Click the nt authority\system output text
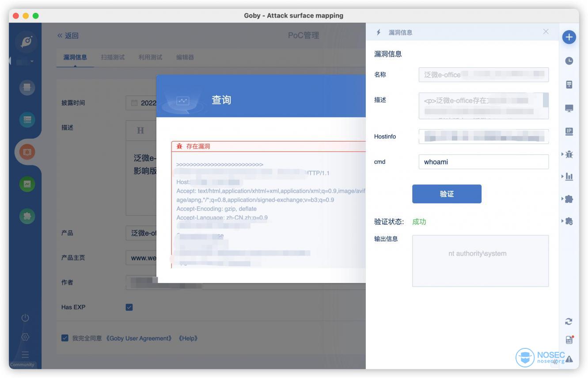The height and width of the screenshot is (378, 588). (477, 254)
